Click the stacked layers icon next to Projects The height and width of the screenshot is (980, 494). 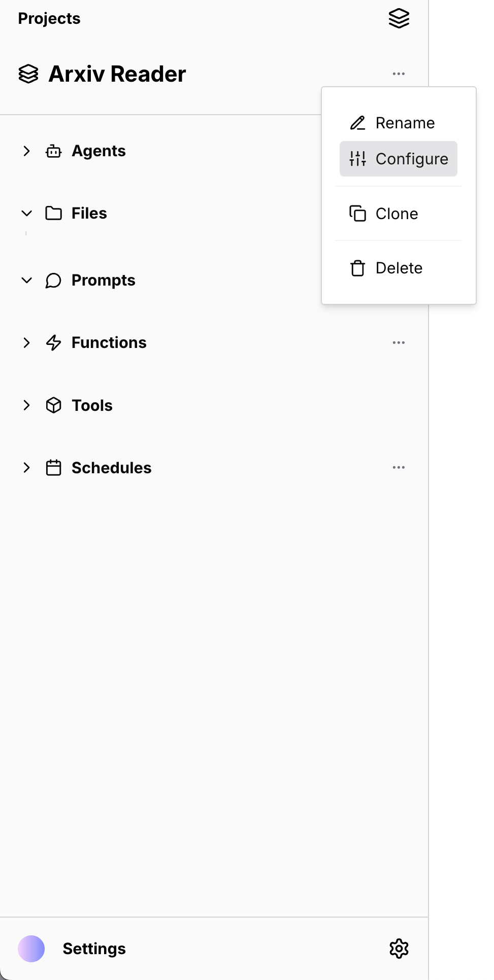pyautogui.click(x=399, y=18)
